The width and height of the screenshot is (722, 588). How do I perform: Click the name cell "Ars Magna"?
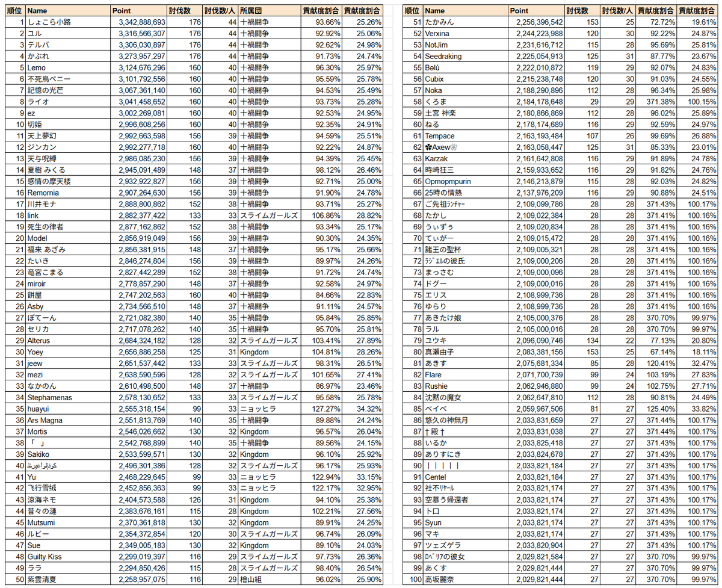(68, 420)
